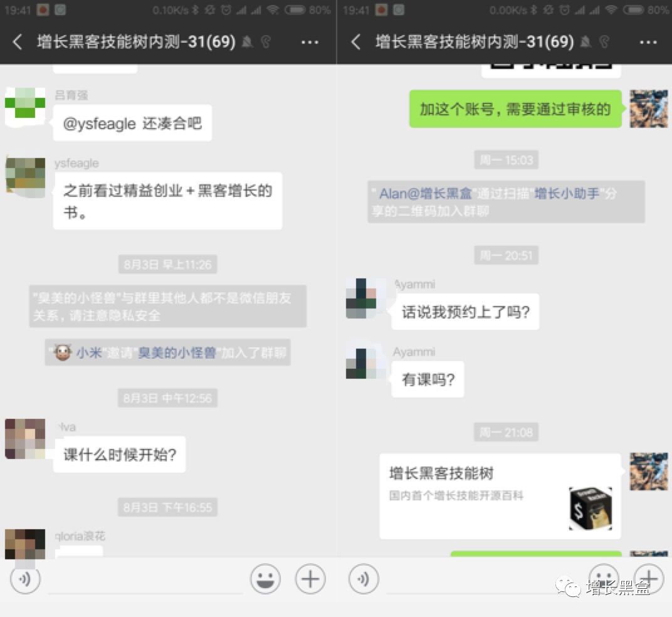Open the attachment plus menu in the right chat
This screenshot has height=617, width=672.
click(648, 579)
